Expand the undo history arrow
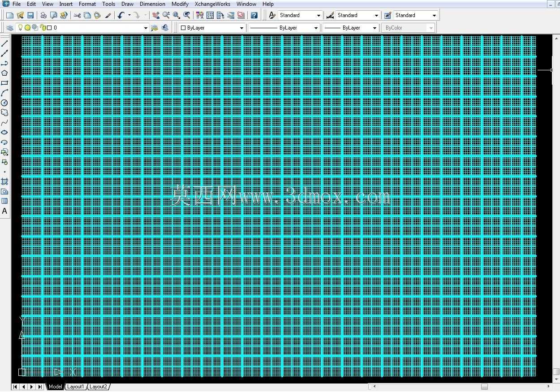The height and width of the screenshot is (392, 560). 129,15
